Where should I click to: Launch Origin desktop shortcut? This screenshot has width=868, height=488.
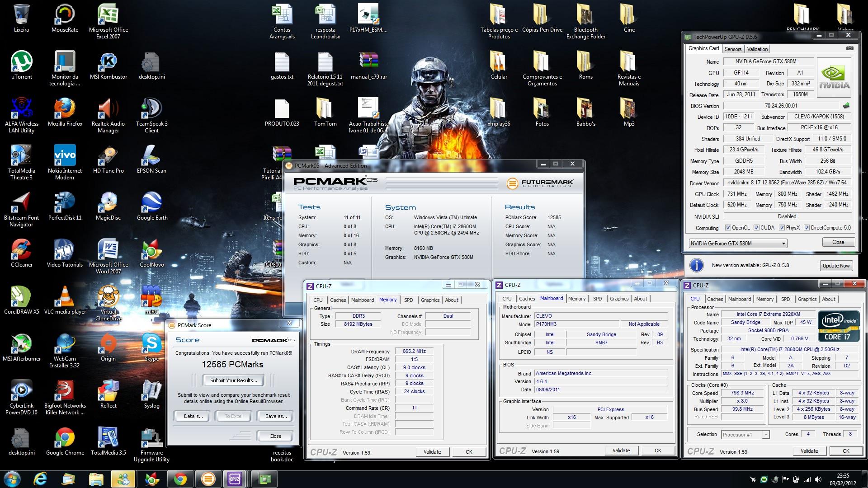pyautogui.click(x=108, y=347)
